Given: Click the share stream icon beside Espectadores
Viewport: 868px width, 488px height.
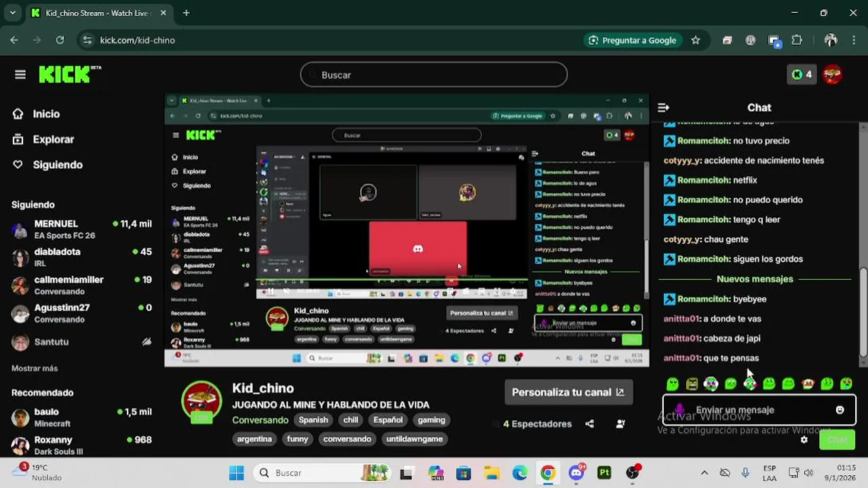Looking at the screenshot, I should tap(589, 424).
